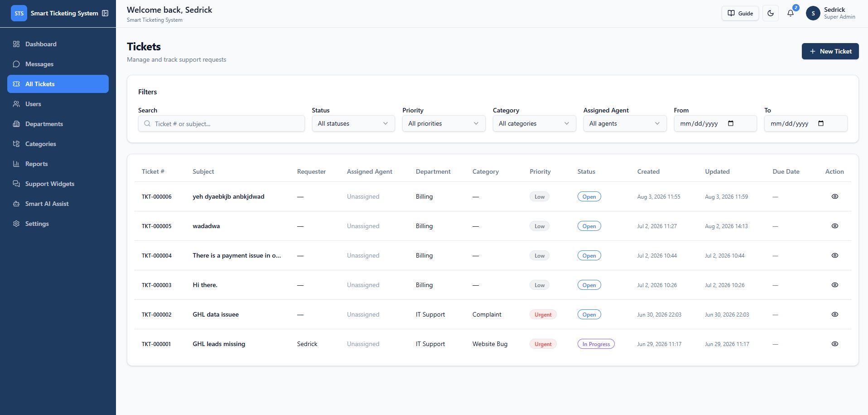Click the Support Widgets chat icon
Screen dimensions: 868x415
point(16,184)
